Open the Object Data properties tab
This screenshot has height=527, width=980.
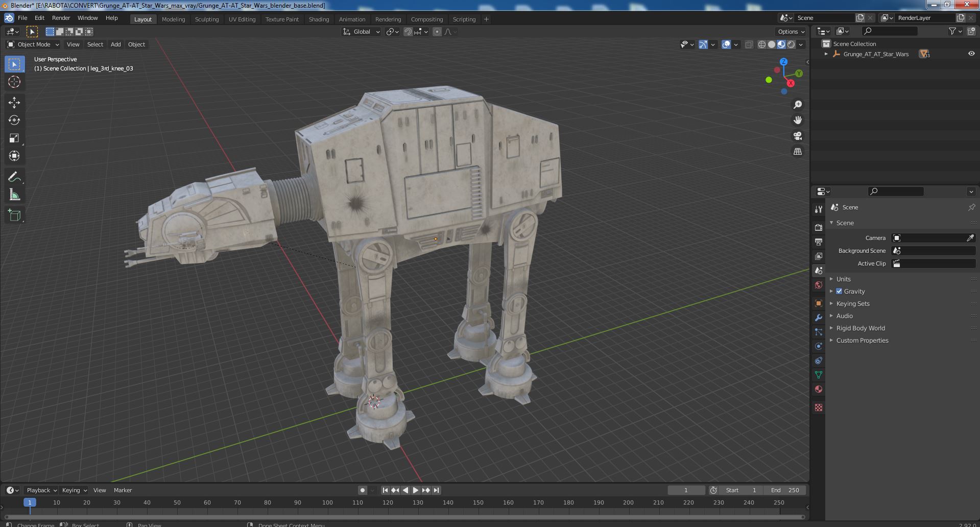pyautogui.click(x=819, y=374)
